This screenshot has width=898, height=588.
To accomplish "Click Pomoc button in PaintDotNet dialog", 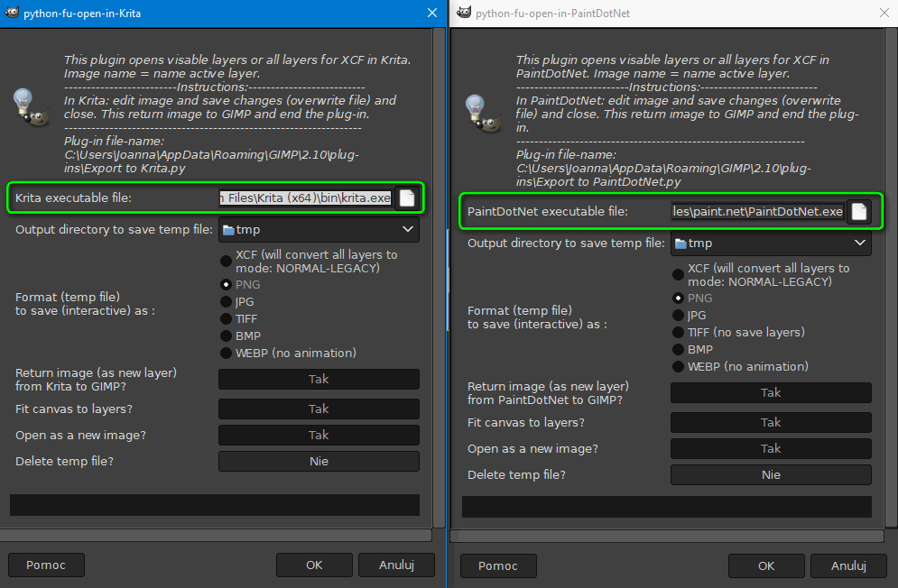I will tap(498, 566).
